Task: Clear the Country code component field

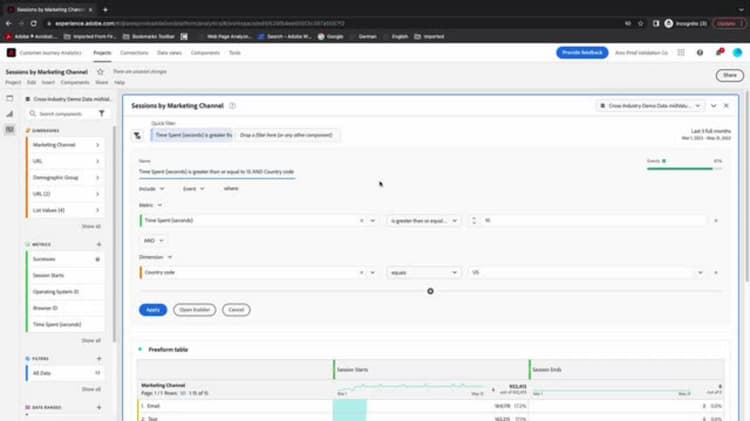Action: (x=362, y=273)
